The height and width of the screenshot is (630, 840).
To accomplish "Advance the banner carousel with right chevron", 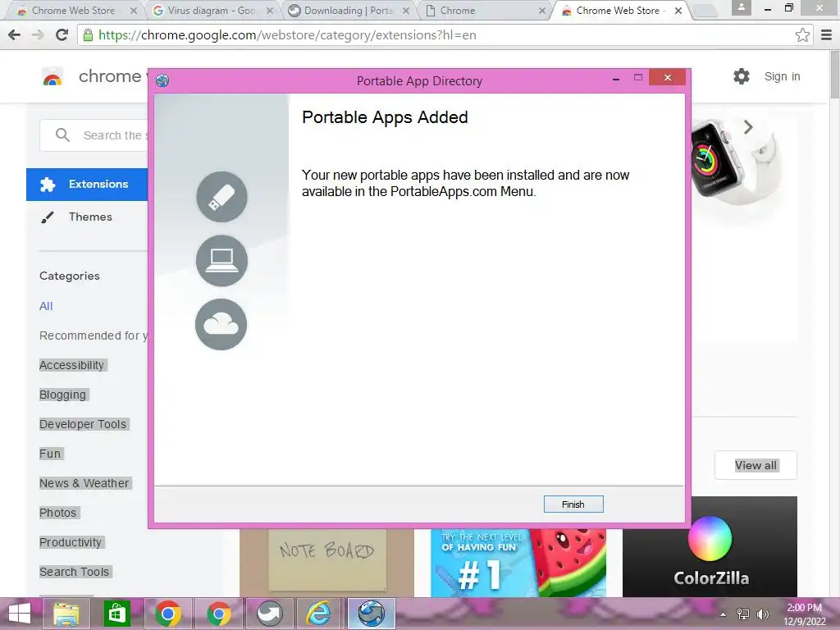I will click(748, 127).
